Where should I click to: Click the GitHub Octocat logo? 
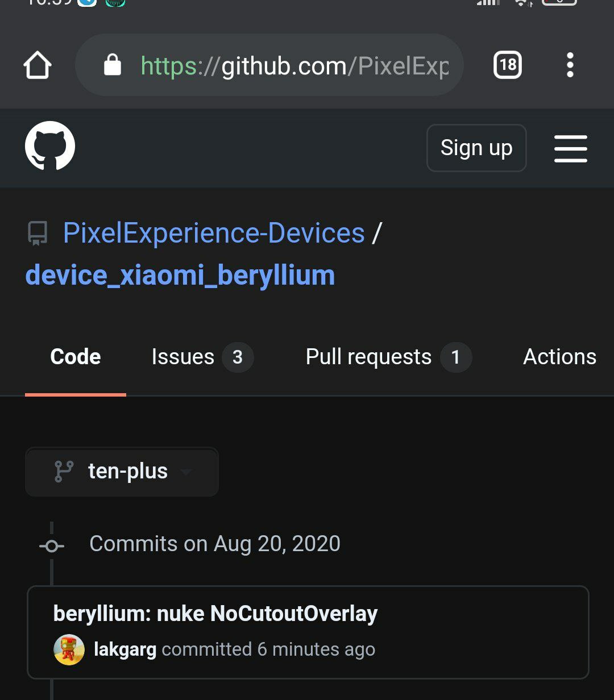[50, 145]
